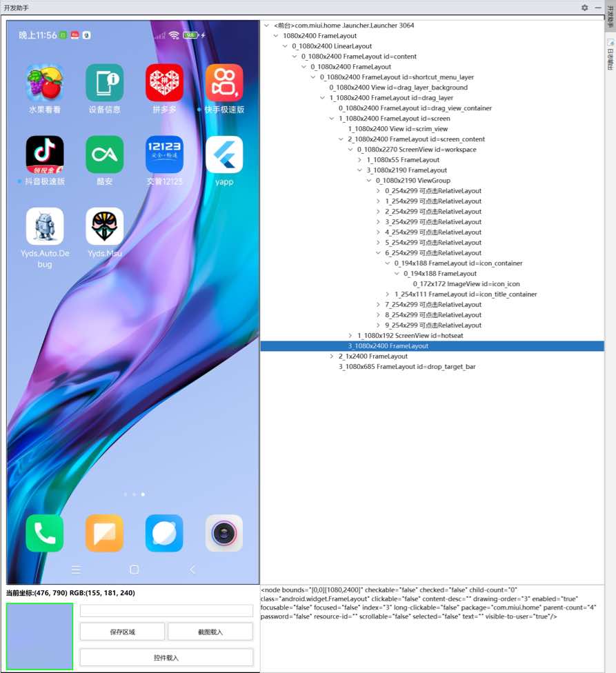The image size is (616, 673).
Task: Collapse the 1080x2400 FrameLayout top node
Action: [276, 36]
